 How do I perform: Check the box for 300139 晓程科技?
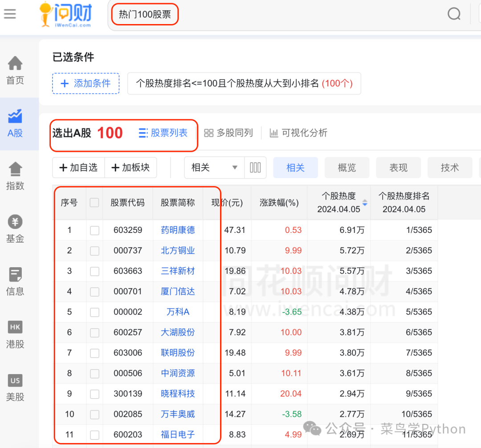pyautogui.click(x=94, y=394)
